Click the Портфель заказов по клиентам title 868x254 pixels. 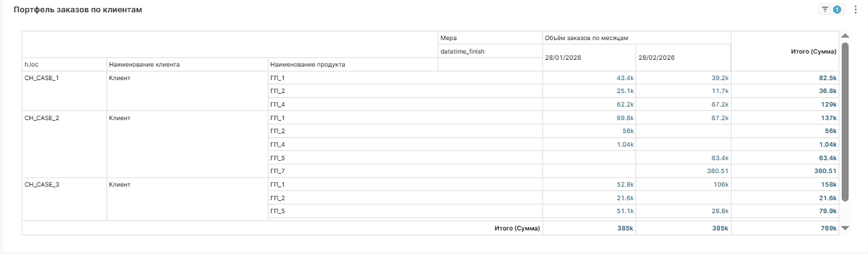78,10
